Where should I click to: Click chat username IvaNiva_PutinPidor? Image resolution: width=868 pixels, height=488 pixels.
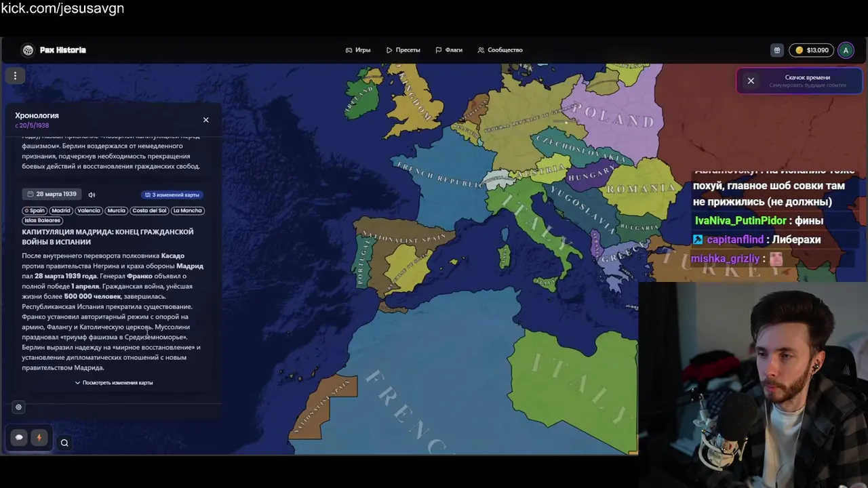point(741,221)
